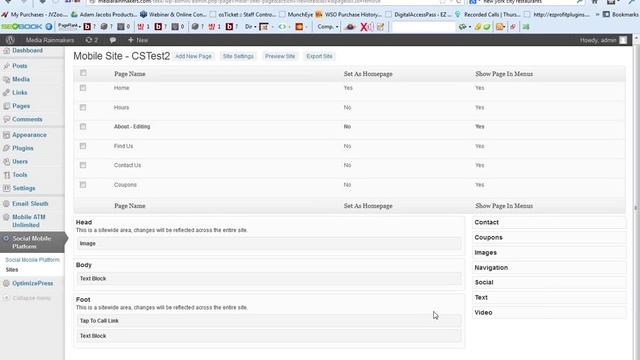The height and width of the screenshot is (360, 640).
Task: Check the Home page row checkbox
Action: tap(83, 88)
